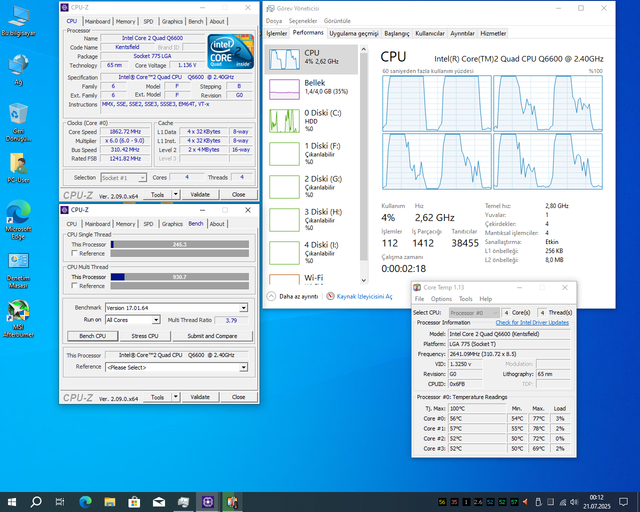Select 0 Diski (C:) in performance sidebar
The height and width of the screenshot is (512, 640).
(312, 120)
